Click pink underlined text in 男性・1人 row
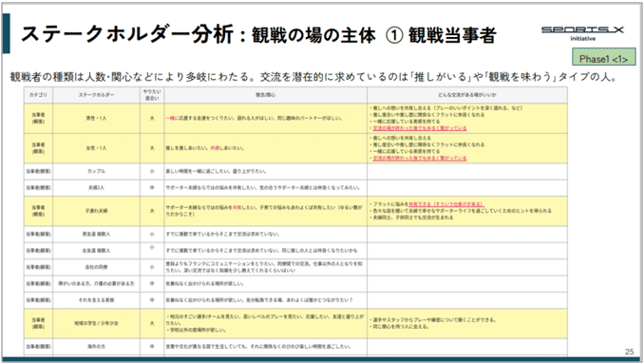Screen dimensions: 644x364 pos(419,128)
